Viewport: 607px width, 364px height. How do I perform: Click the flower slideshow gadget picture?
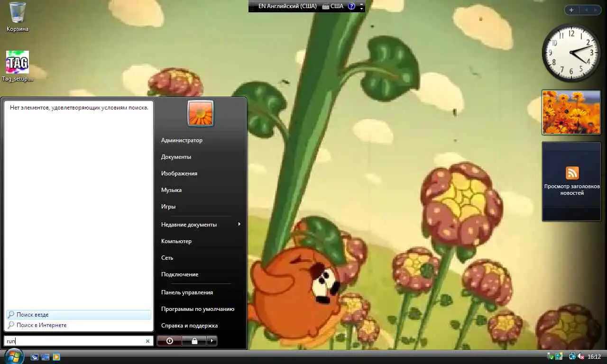click(x=571, y=112)
